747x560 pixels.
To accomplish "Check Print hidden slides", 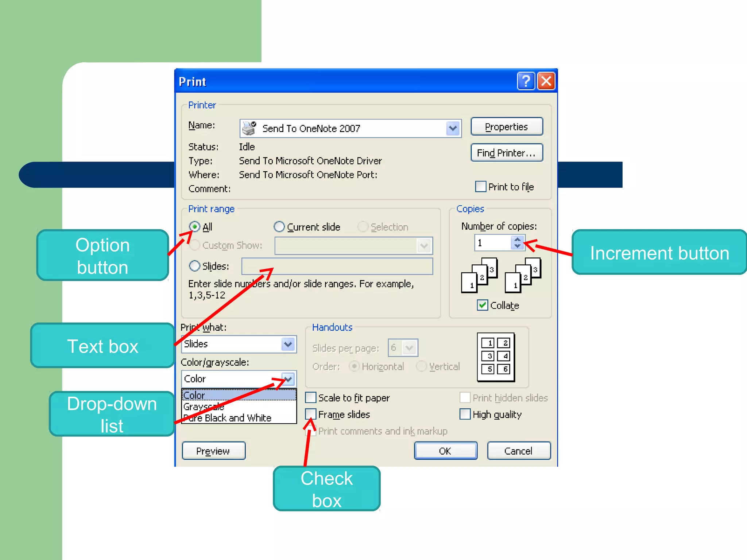I will 465,397.
